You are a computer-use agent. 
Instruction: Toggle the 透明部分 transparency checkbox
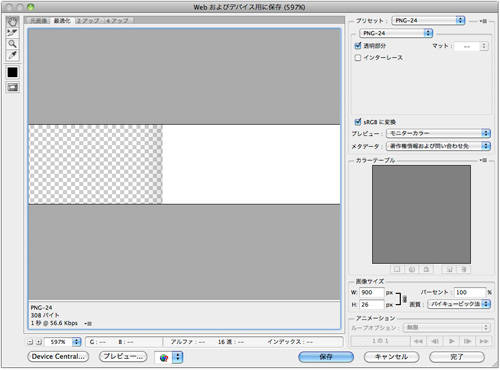point(358,46)
